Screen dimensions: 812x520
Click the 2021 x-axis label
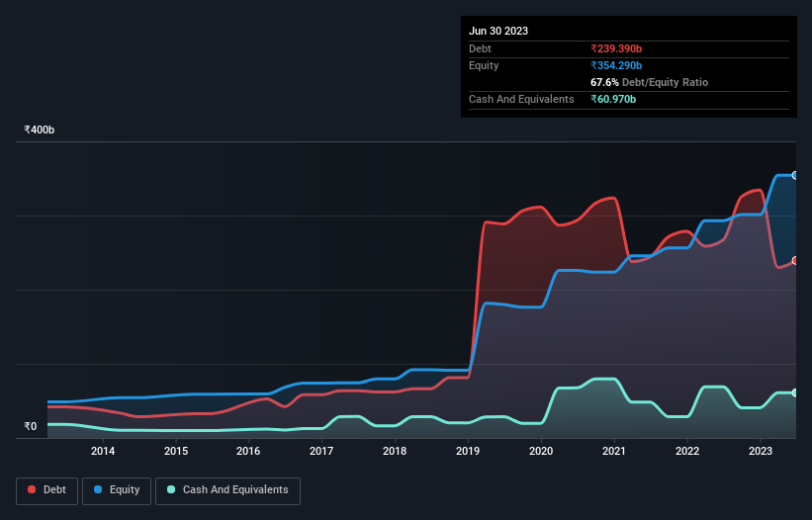[x=613, y=451]
